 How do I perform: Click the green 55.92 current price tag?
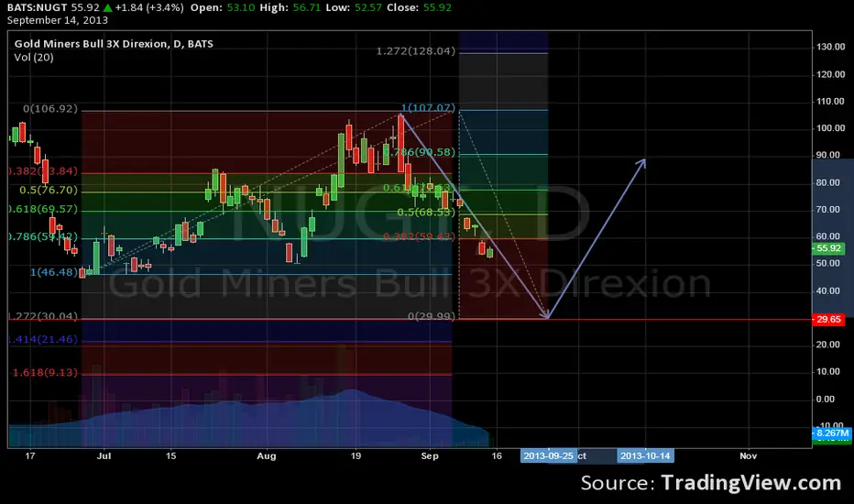point(828,248)
